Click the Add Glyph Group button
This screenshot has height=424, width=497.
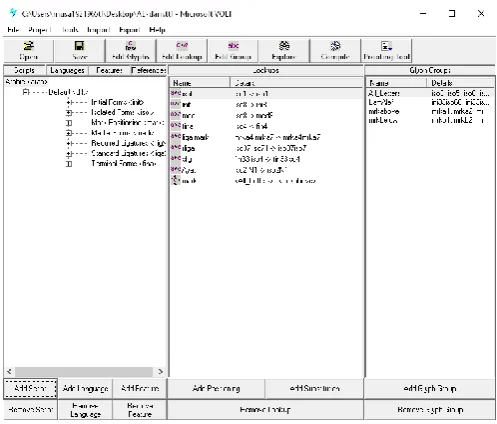[x=430, y=388]
